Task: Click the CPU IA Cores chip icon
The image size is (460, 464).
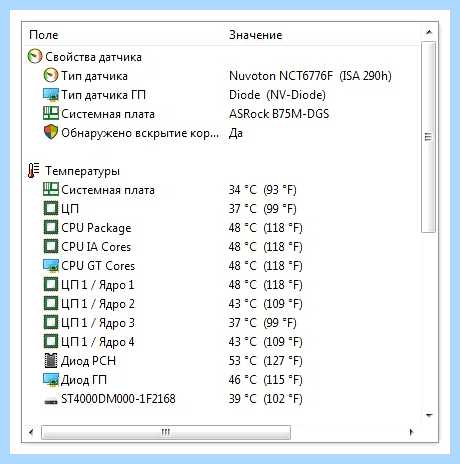Action: [51, 247]
